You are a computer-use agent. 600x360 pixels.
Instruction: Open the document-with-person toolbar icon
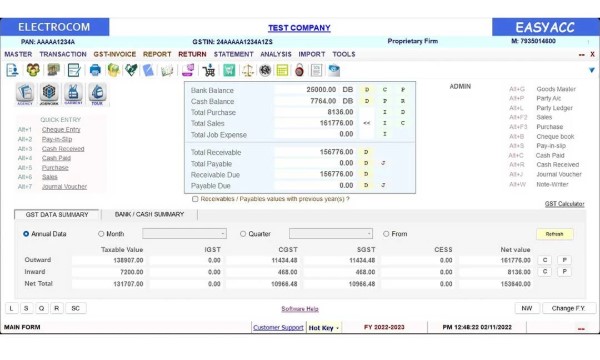coord(13,70)
